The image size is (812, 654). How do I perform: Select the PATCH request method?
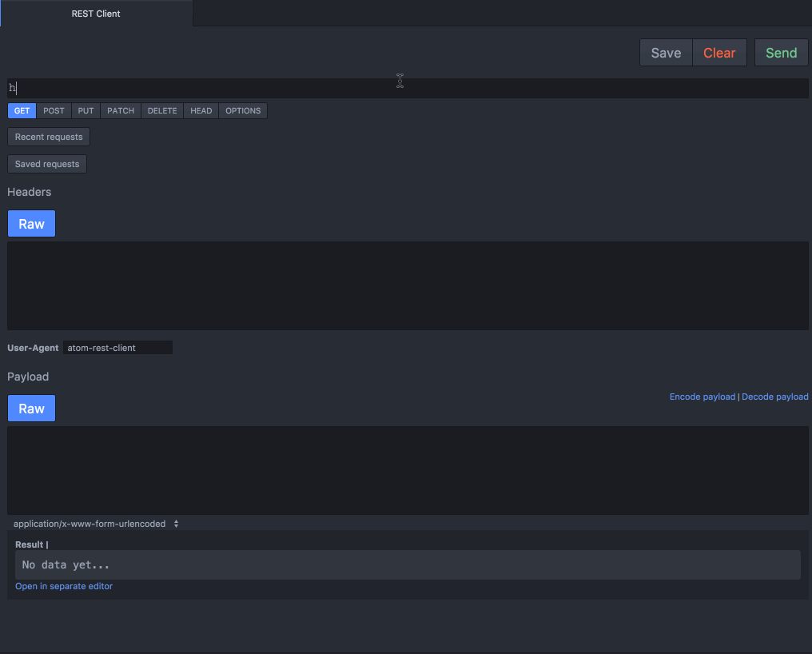click(120, 110)
